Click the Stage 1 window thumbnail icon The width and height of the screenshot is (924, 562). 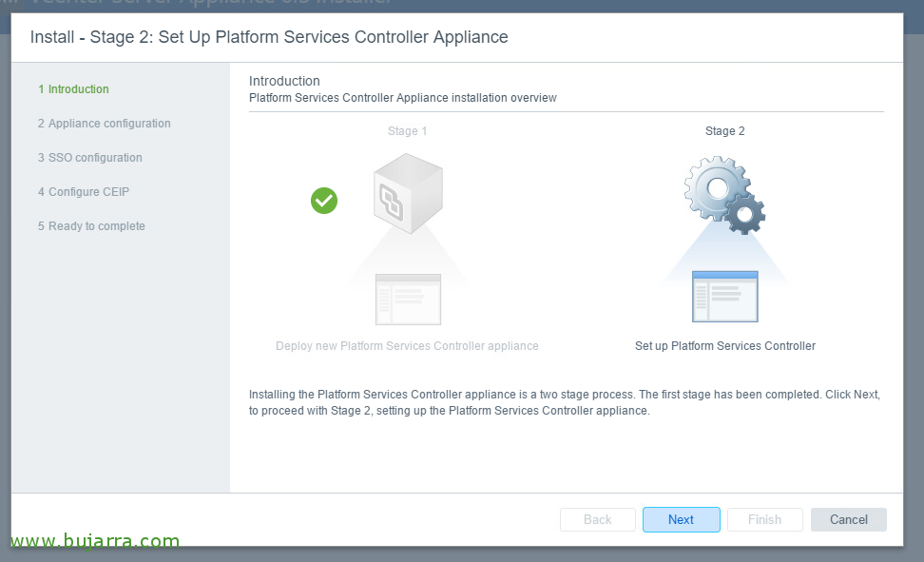click(x=408, y=299)
